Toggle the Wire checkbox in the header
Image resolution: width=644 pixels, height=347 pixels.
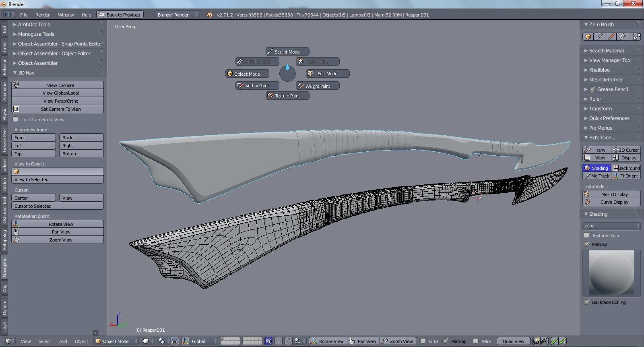476,341
